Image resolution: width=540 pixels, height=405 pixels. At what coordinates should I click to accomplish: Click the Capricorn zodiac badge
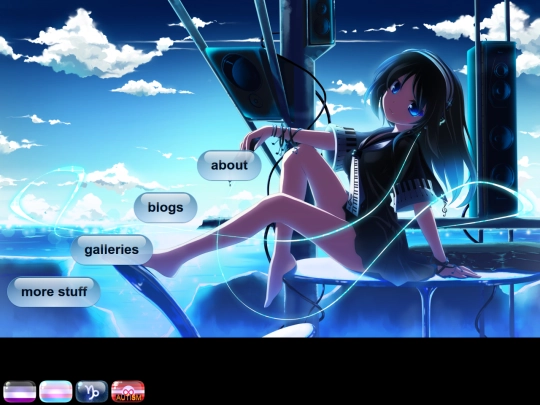point(92,391)
